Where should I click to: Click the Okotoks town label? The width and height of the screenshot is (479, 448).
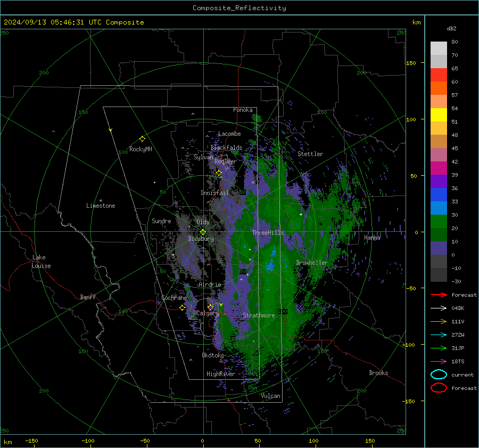tap(213, 355)
